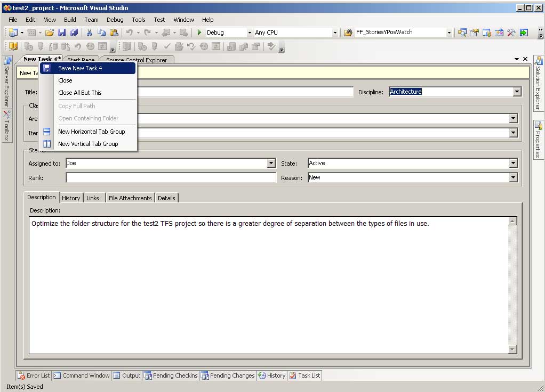Click in the Description text area
545x392 pixels.
coord(269,285)
